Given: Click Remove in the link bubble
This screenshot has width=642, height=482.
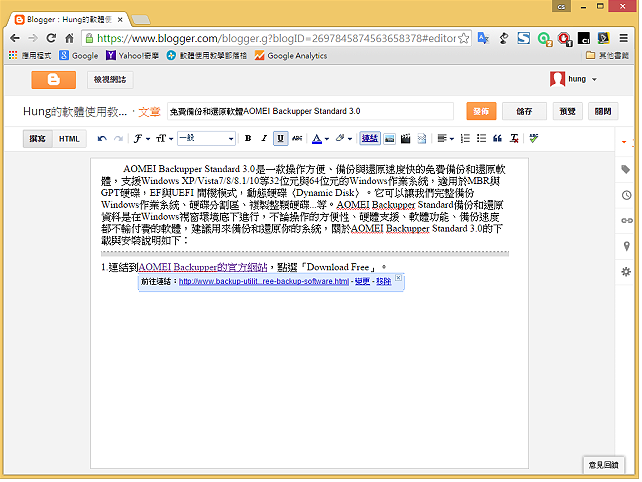Looking at the screenshot, I should (x=383, y=281).
